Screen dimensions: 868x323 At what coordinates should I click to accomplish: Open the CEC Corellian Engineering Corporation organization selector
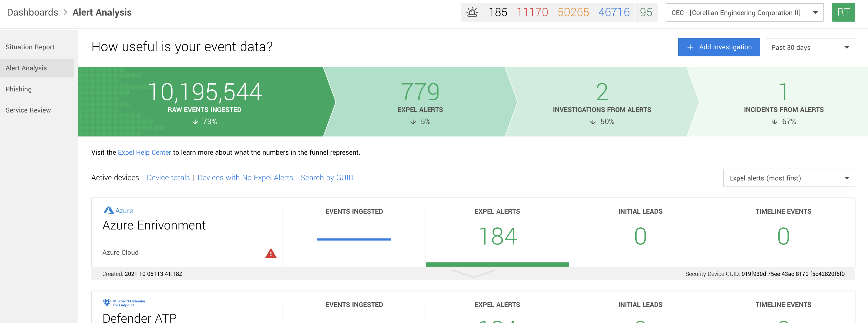744,12
